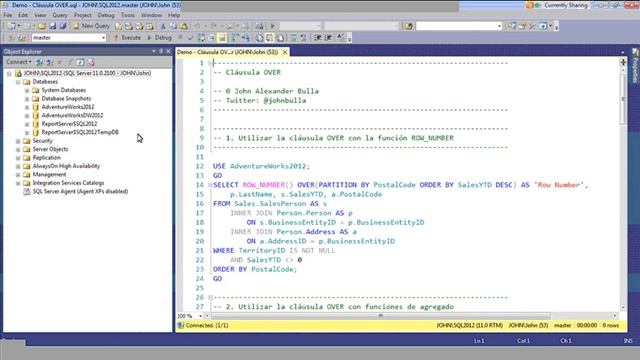Click the Find in Files icon beside search box
Screen dimensions: 640x360
click(x=409, y=26)
